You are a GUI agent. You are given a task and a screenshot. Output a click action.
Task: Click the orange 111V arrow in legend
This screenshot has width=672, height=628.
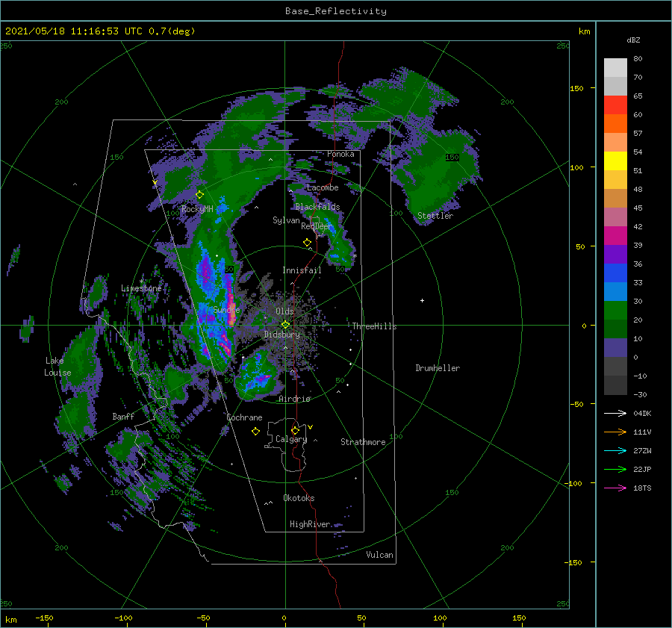(615, 432)
